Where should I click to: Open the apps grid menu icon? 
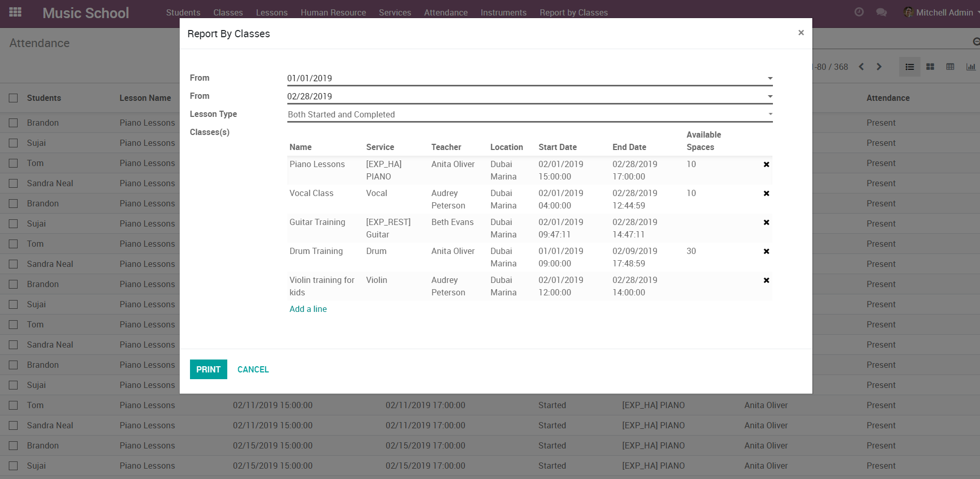(16, 12)
